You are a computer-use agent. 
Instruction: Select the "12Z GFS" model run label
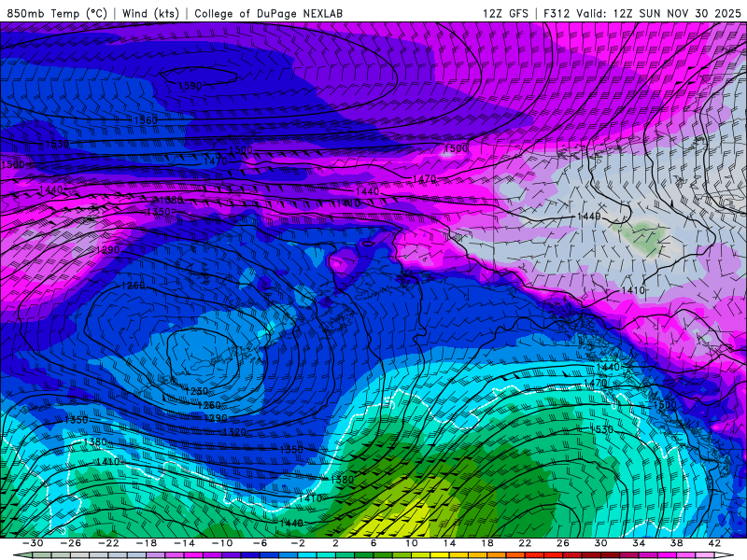click(505, 13)
